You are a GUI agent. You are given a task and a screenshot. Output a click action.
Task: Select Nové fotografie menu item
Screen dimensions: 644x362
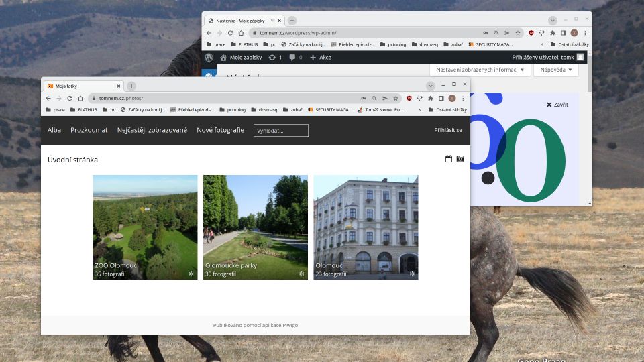pos(220,130)
